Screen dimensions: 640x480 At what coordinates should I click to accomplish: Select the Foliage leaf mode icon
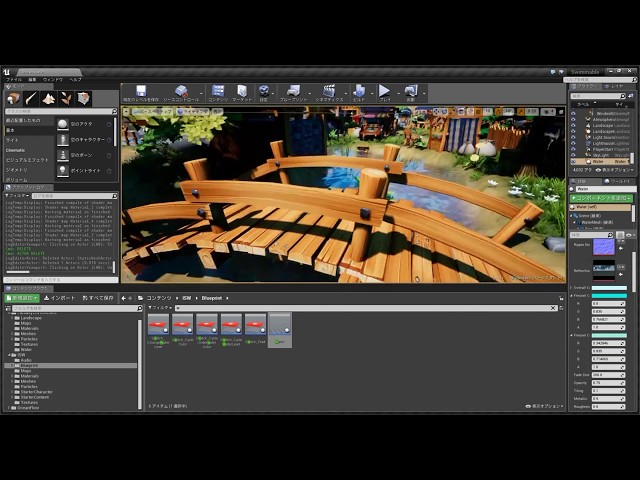[66, 98]
